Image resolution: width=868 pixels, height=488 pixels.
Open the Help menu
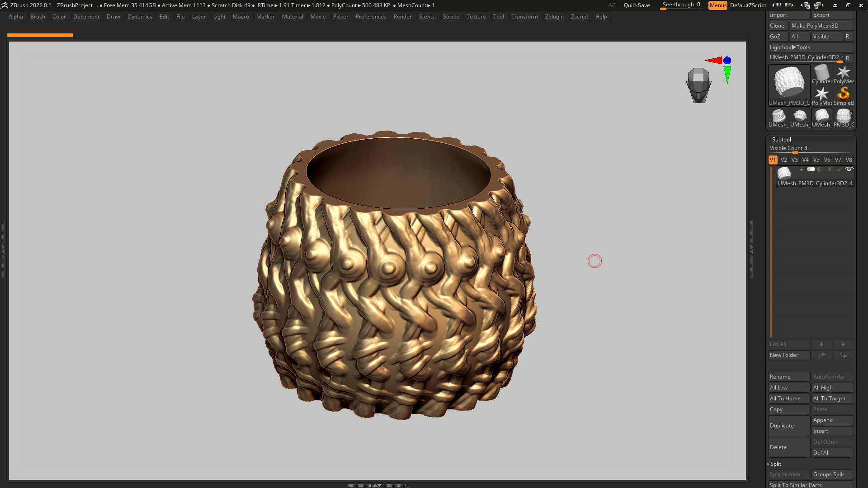click(601, 17)
